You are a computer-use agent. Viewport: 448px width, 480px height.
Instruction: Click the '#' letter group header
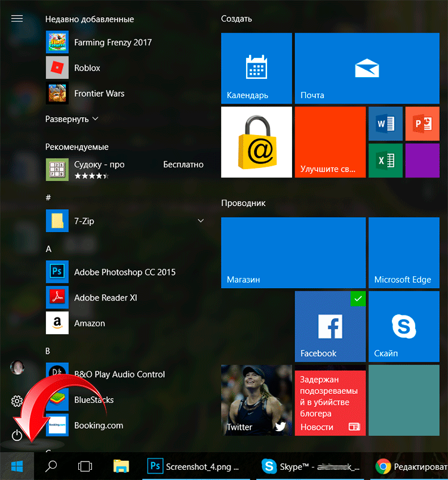[48, 197]
